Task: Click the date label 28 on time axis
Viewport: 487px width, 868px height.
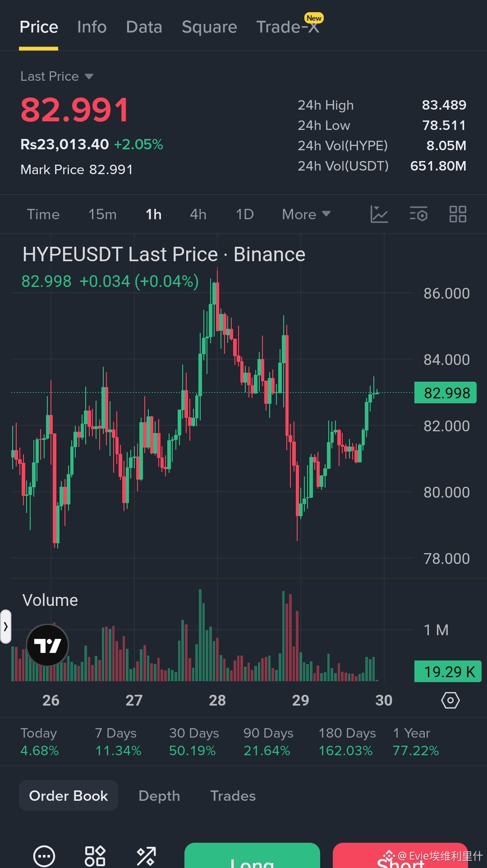Action: [217, 700]
